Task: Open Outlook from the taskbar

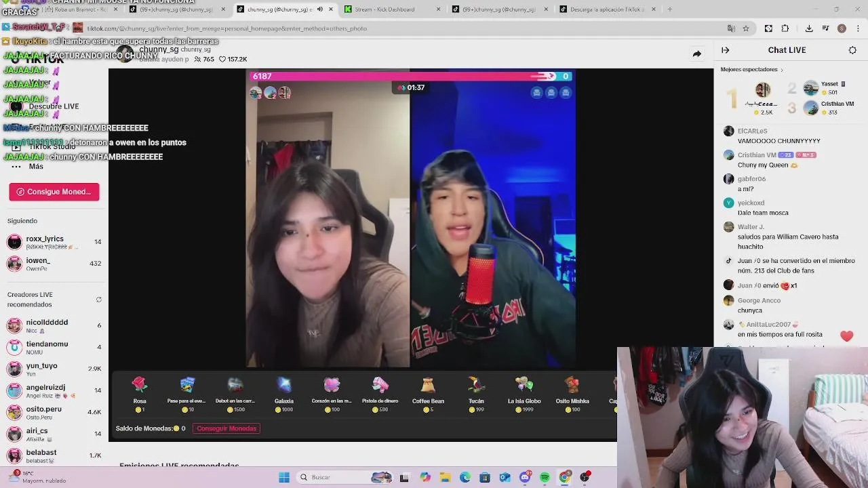Action: click(x=505, y=477)
